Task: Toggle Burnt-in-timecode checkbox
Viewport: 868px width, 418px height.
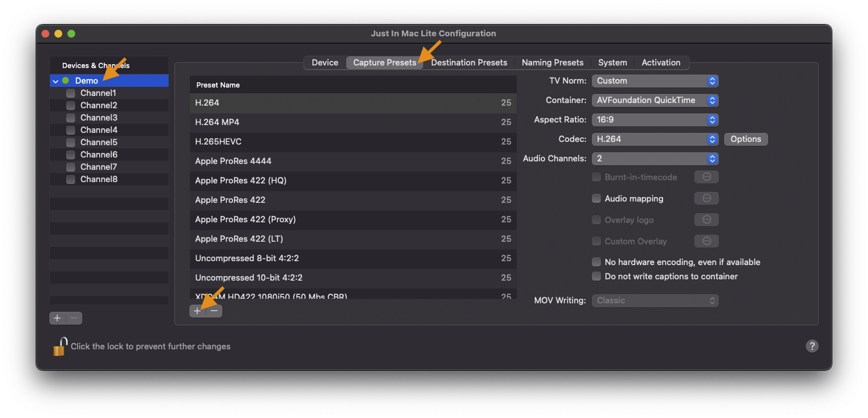Action: pos(596,177)
